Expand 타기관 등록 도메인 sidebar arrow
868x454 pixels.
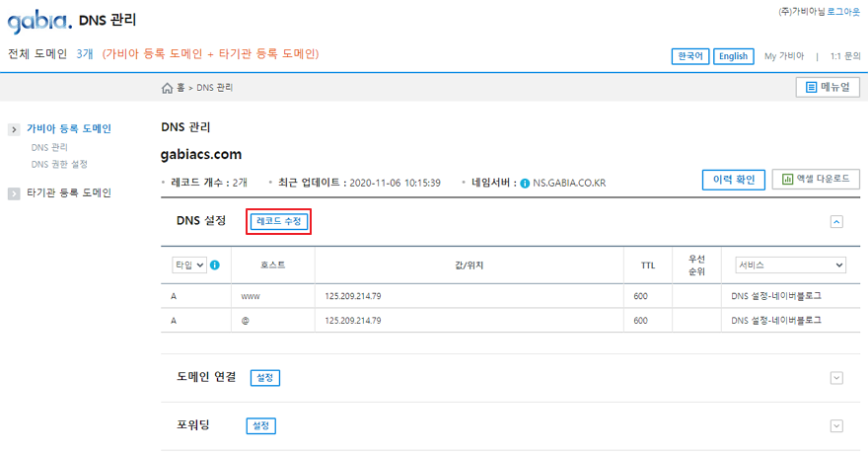click(14, 193)
